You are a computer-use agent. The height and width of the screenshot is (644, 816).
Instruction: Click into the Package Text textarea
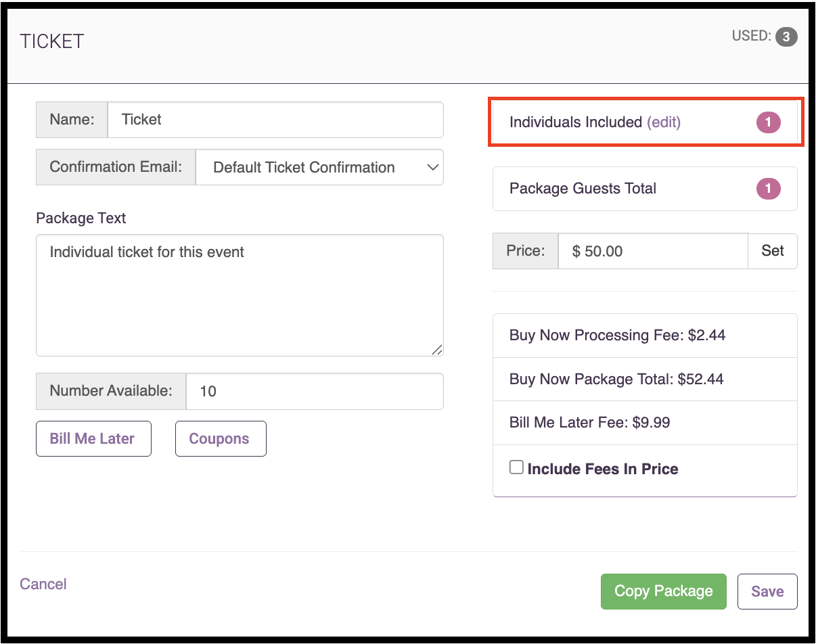pyautogui.click(x=240, y=295)
